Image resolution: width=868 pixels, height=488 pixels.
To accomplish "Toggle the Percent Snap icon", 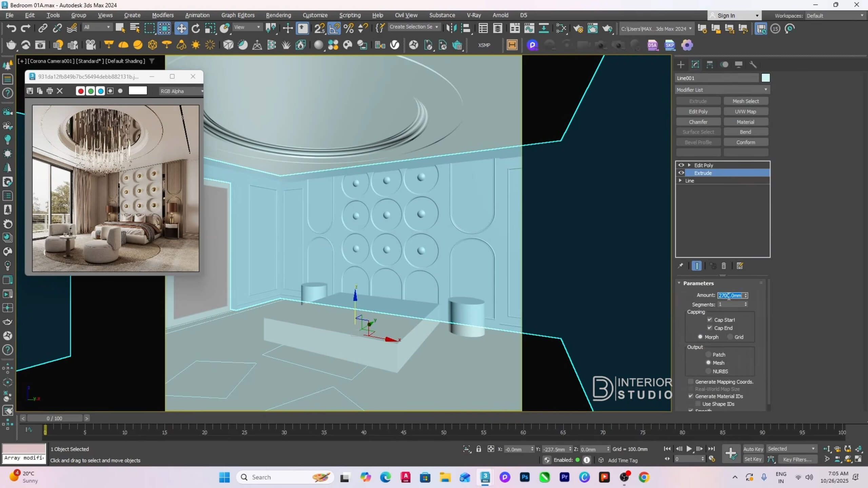I will point(349,28).
